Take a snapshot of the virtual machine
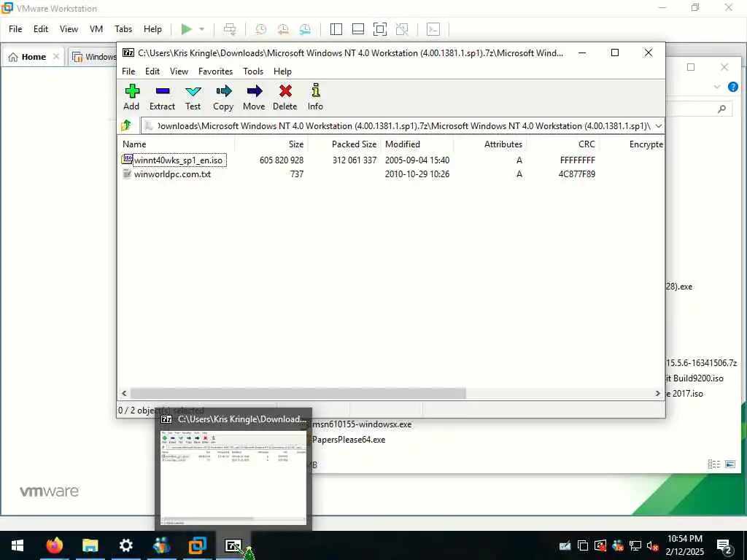The width and height of the screenshot is (747, 560). [x=260, y=29]
